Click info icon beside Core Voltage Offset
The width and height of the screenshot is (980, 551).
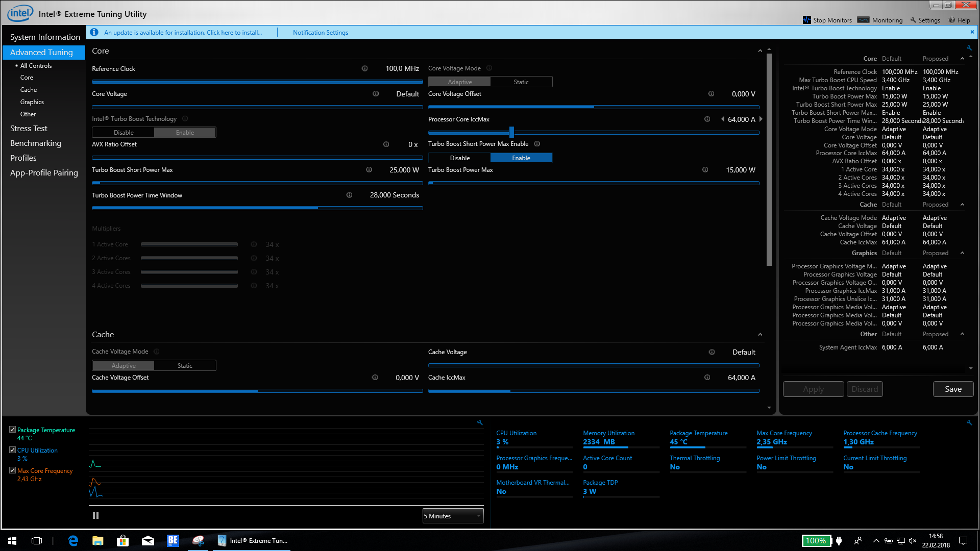pyautogui.click(x=711, y=94)
